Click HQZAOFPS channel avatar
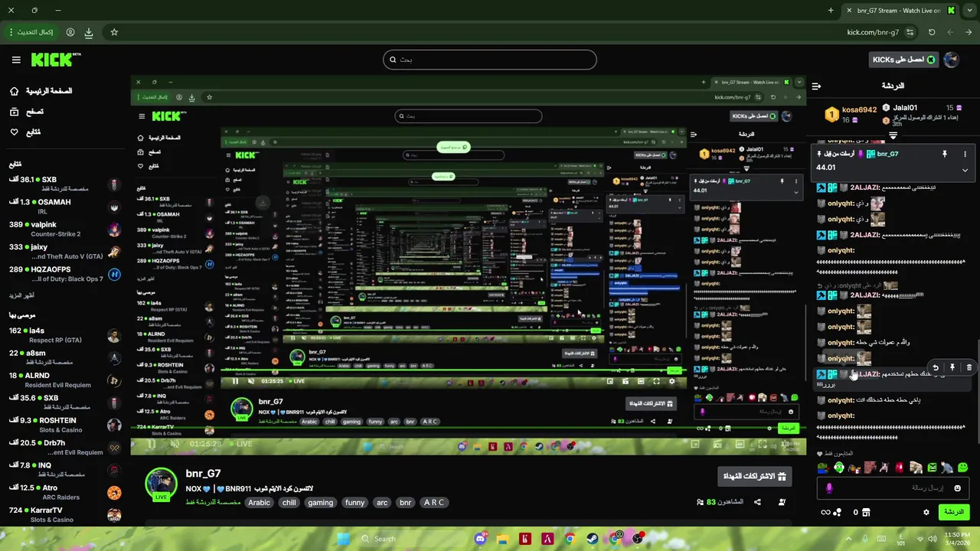 (x=114, y=274)
